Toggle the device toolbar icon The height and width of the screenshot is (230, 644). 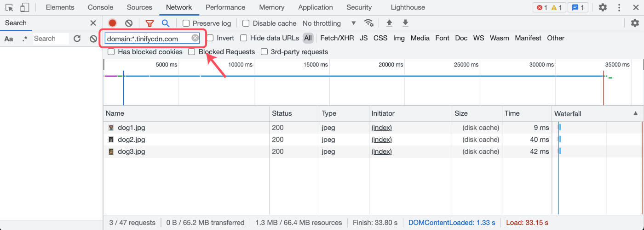[x=24, y=7]
